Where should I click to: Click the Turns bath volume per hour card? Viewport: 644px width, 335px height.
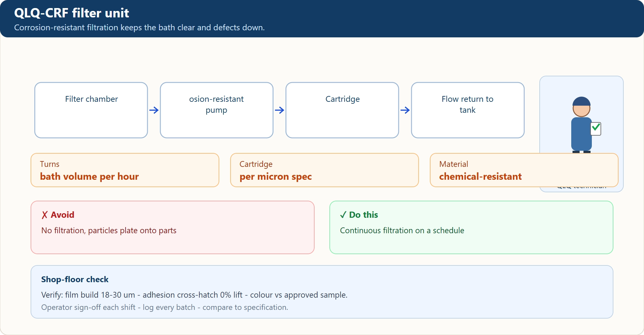(x=125, y=170)
